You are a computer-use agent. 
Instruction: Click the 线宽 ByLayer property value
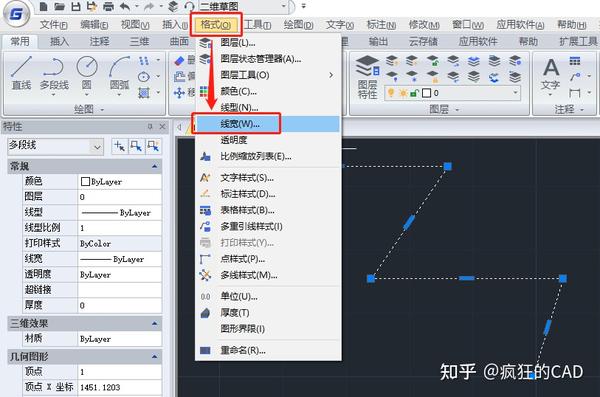[119, 259]
